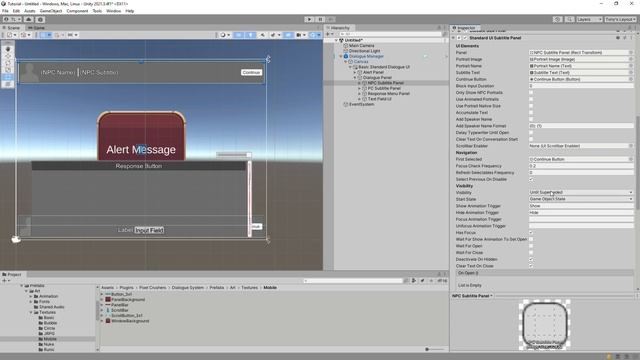Open the object picker for the Portrait Image field
This screenshot has width=640, height=360.
coord(631,59)
